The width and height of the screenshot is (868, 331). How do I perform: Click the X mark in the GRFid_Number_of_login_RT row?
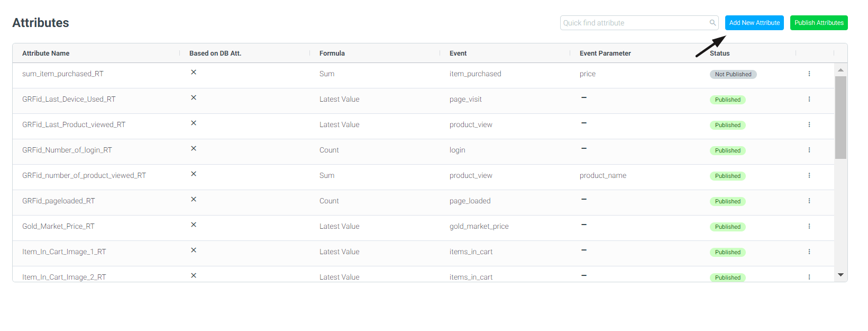[194, 148]
